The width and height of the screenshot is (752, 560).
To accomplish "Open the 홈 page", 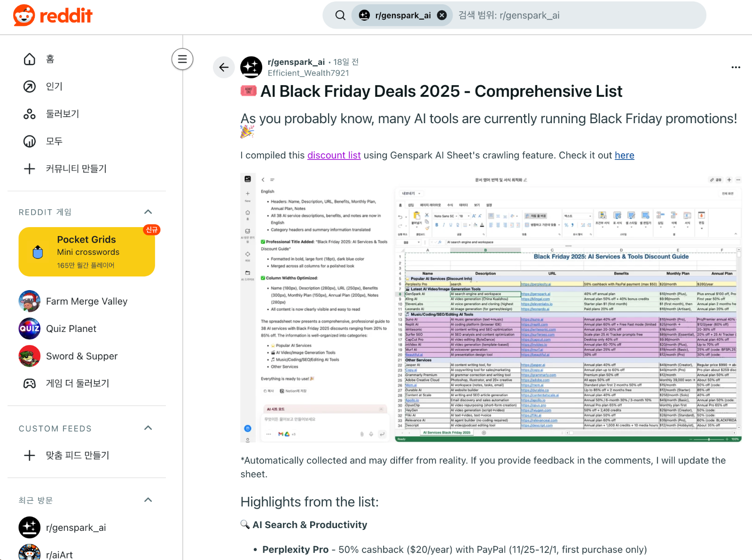I will [x=50, y=59].
